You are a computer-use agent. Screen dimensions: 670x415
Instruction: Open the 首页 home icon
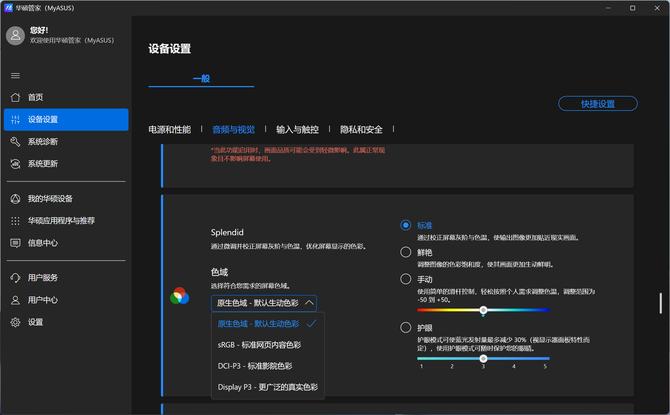point(15,97)
